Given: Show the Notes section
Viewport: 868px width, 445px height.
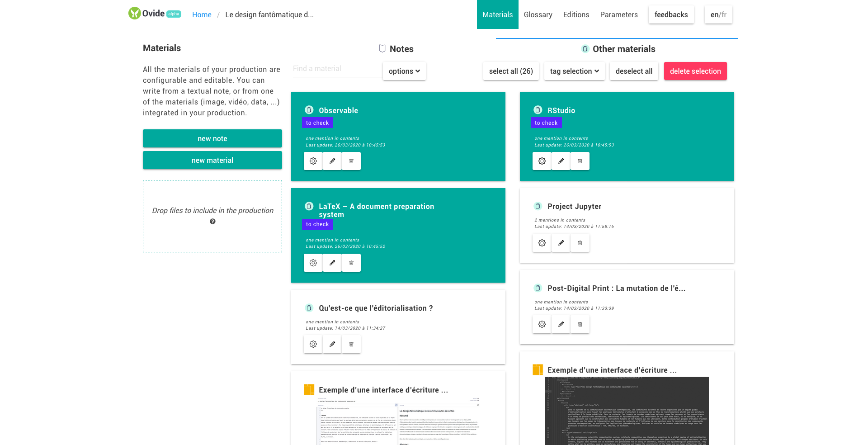Looking at the screenshot, I should pyautogui.click(x=396, y=49).
